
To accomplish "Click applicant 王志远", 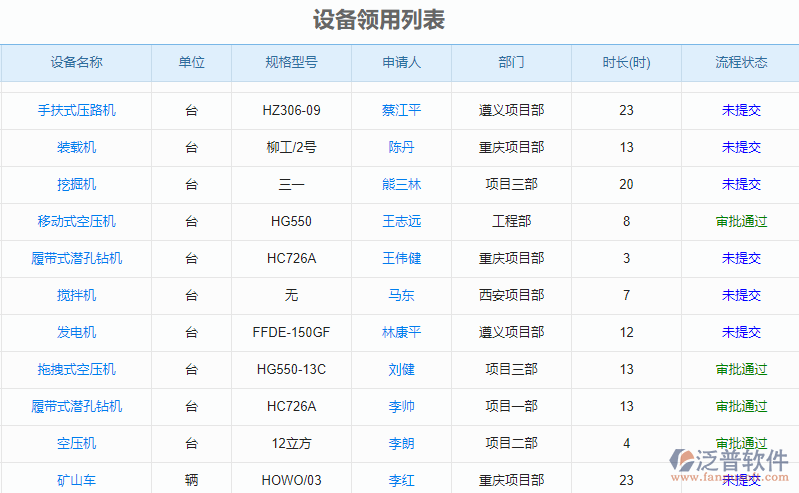I will coord(402,221).
